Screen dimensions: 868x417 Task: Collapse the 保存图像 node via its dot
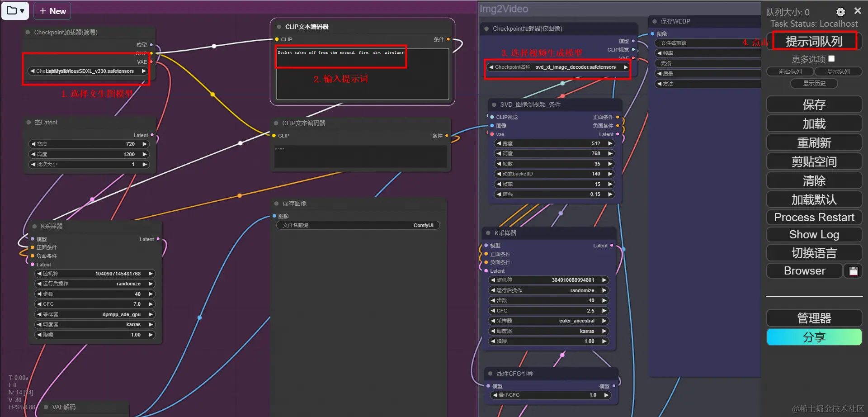(277, 204)
